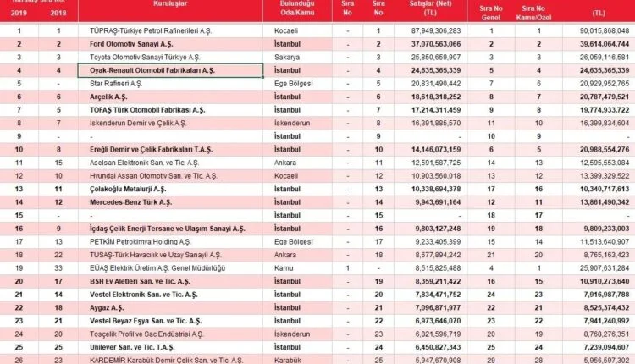Select net sales value 87,949,306,283
The height and width of the screenshot is (364, 635).
(x=436, y=30)
